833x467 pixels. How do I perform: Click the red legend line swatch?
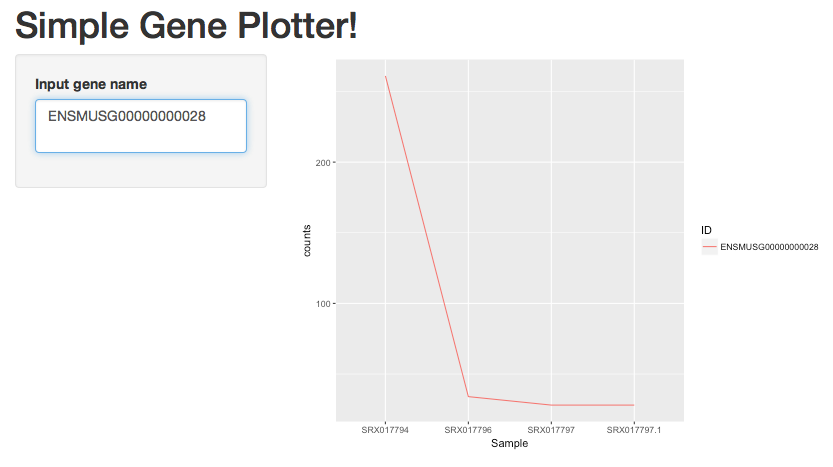(709, 247)
